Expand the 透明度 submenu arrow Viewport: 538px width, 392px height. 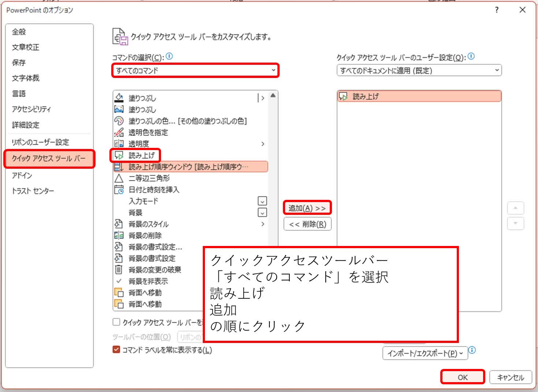click(263, 144)
